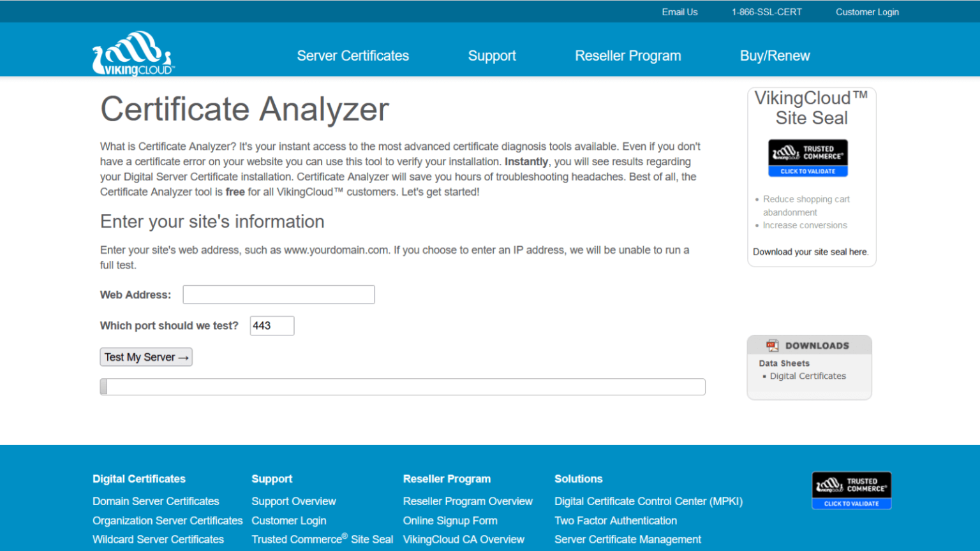Open the Reseller Program menu

tap(628, 56)
